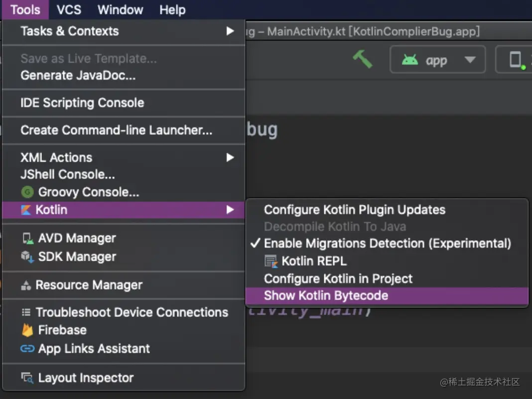The image size is (532, 399).
Task: Open AVD Manager
Action: click(124, 238)
